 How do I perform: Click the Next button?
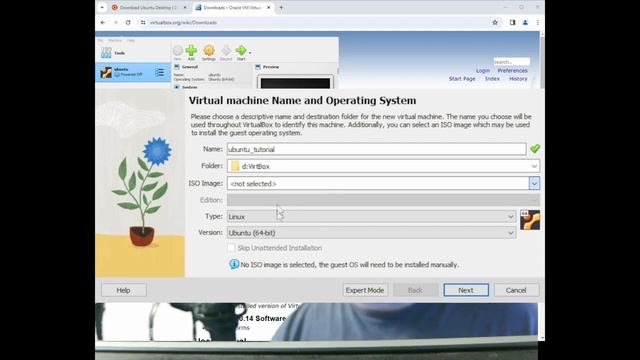[466, 290]
